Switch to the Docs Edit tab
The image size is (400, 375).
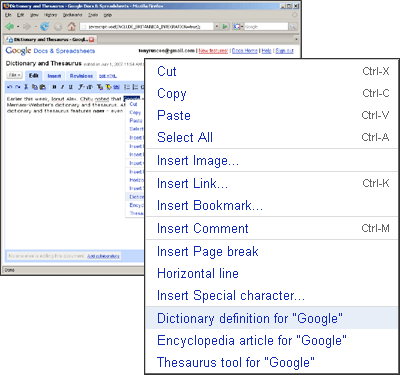(x=34, y=76)
